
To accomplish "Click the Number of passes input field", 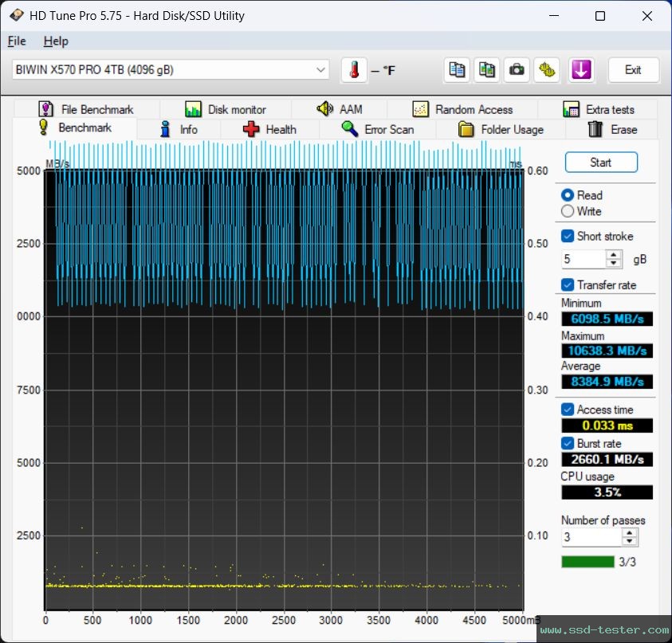I will (591, 537).
